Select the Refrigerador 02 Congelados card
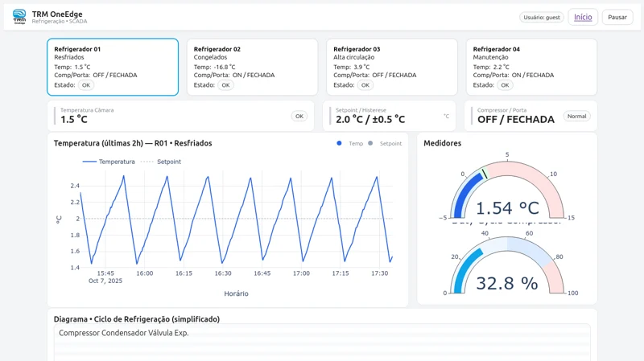The image size is (644, 361). click(252, 67)
